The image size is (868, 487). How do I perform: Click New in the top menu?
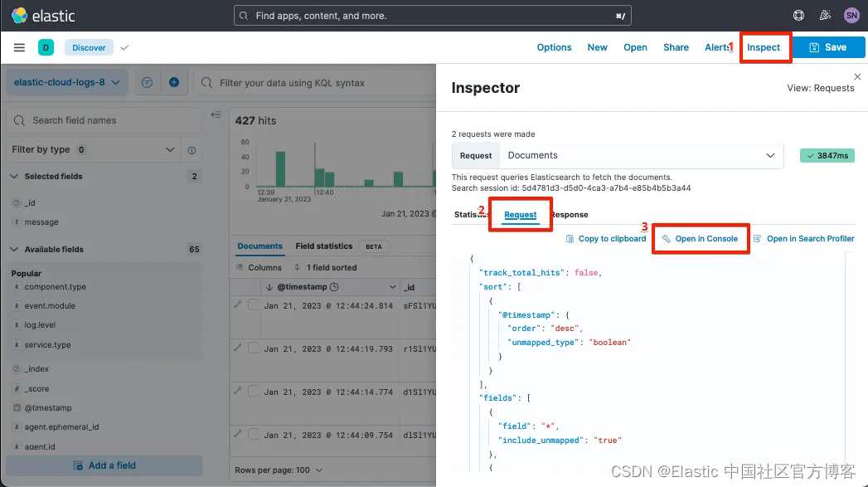coord(597,47)
